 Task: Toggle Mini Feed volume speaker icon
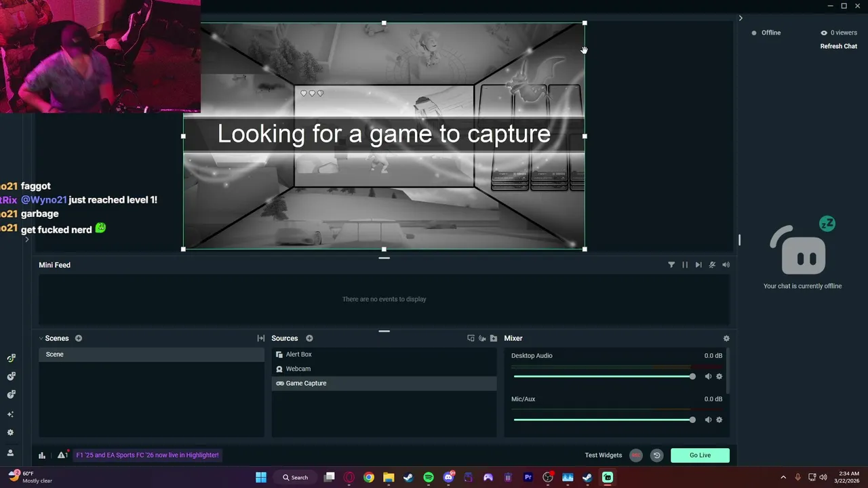tap(726, 265)
